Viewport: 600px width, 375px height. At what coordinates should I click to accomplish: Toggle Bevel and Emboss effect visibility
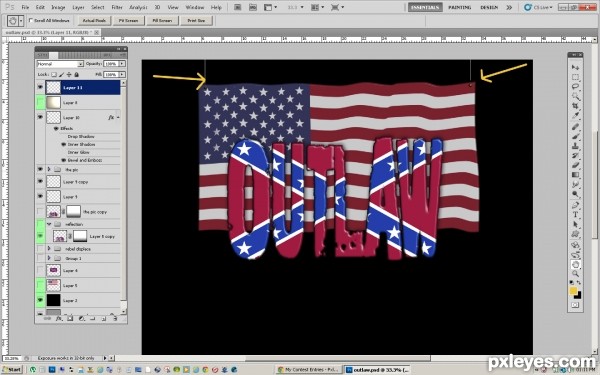pyautogui.click(x=64, y=160)
